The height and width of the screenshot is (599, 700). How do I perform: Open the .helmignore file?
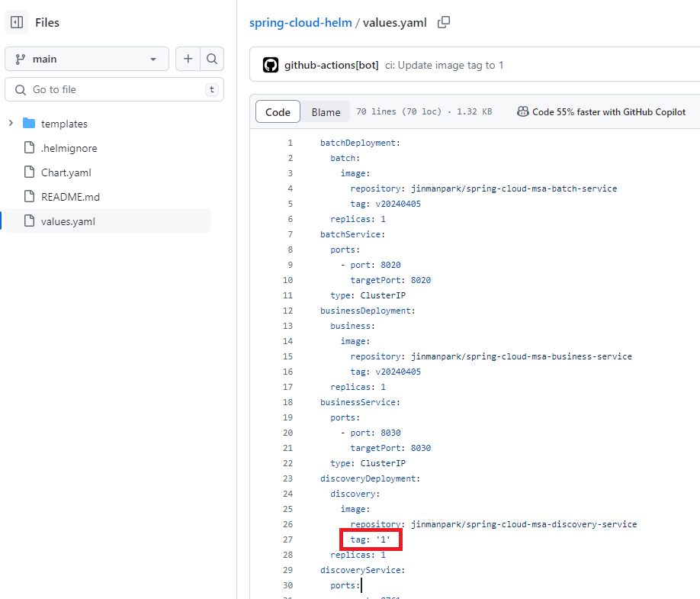pyautogui.click(x=69, y=148)
